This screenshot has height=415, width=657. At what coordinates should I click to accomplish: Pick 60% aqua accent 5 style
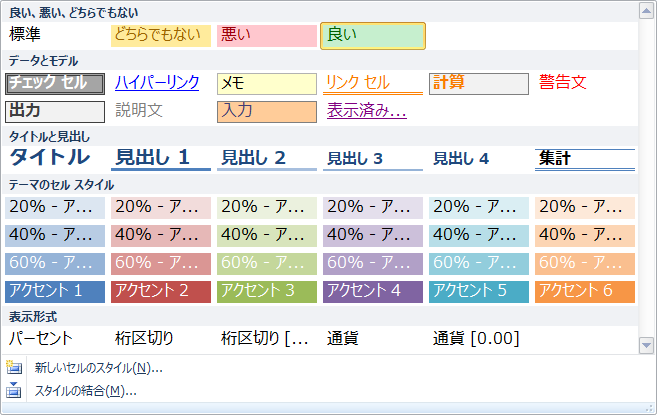[479, 264]
